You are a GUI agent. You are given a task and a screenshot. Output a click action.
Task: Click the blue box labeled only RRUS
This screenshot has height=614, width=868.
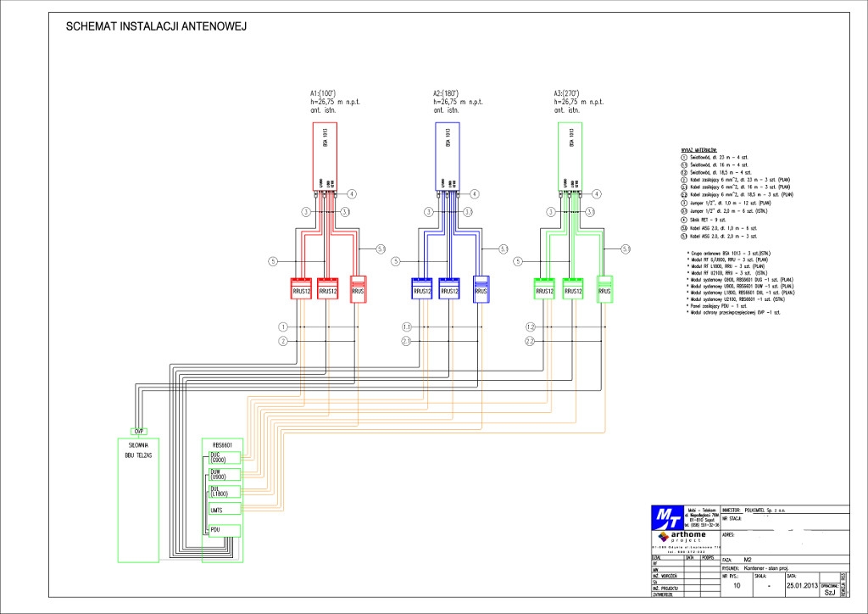coord(481,289)
